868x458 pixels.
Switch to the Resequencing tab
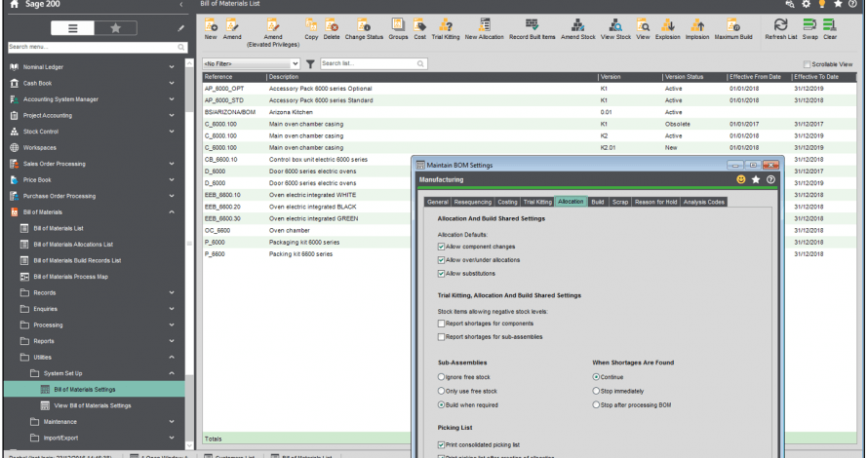pos(472,202)
